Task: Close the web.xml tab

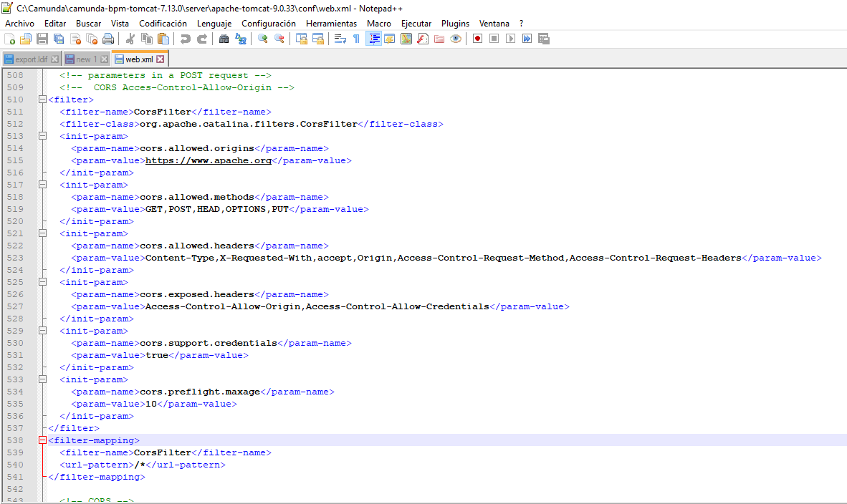Action: point(161,59)
